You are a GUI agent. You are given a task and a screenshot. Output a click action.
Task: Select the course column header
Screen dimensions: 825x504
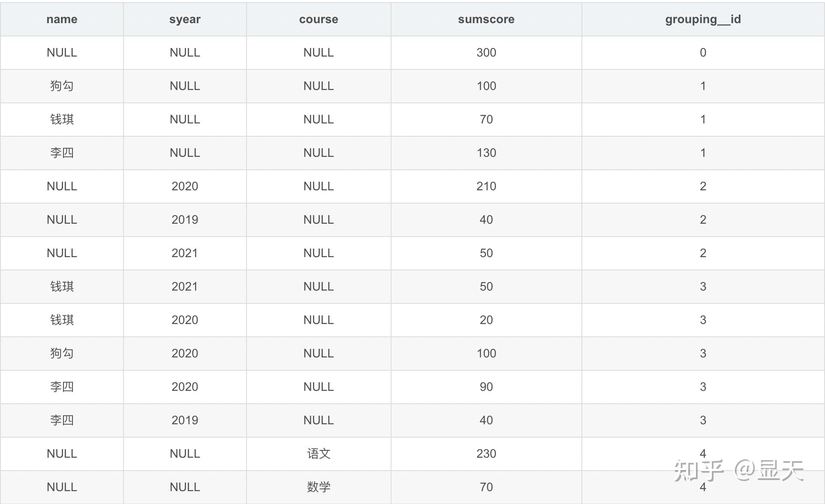[319, 19]
